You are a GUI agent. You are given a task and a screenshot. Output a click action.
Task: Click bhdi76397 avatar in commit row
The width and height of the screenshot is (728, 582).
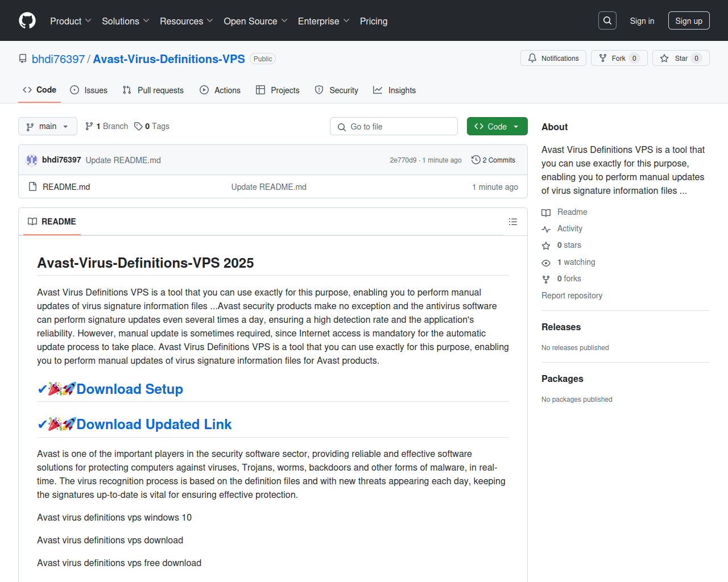click(x=32, y=160)
